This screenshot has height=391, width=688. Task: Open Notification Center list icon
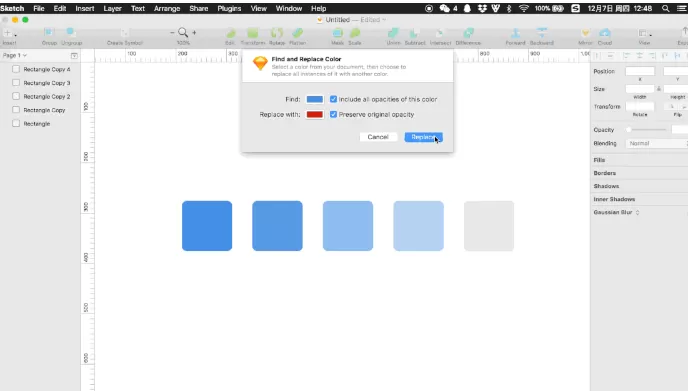coord(682,8)
